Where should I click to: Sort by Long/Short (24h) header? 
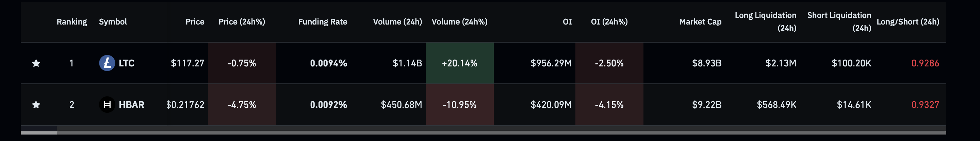(908, 22)
